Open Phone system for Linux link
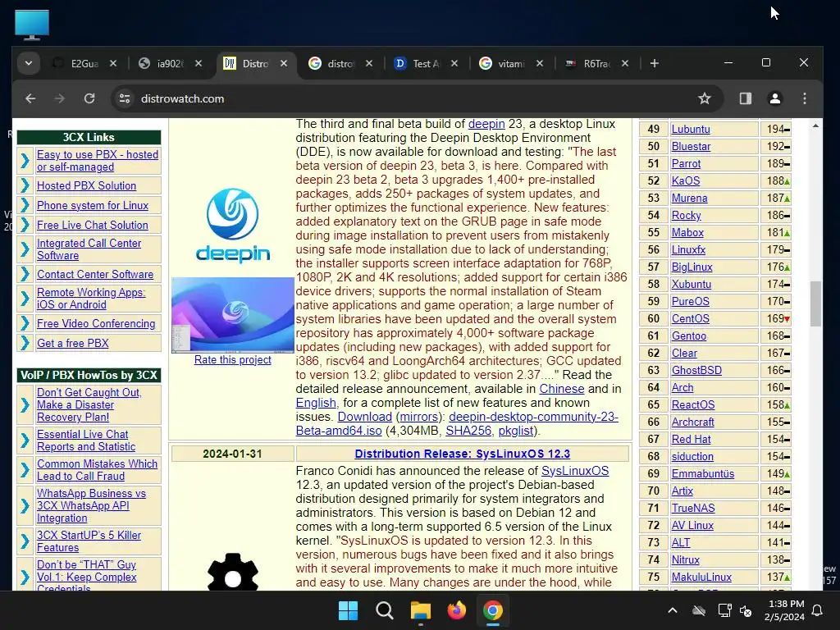Image resolution: width=840 pixels, height=630 pixels. click(x=93, y=206)
